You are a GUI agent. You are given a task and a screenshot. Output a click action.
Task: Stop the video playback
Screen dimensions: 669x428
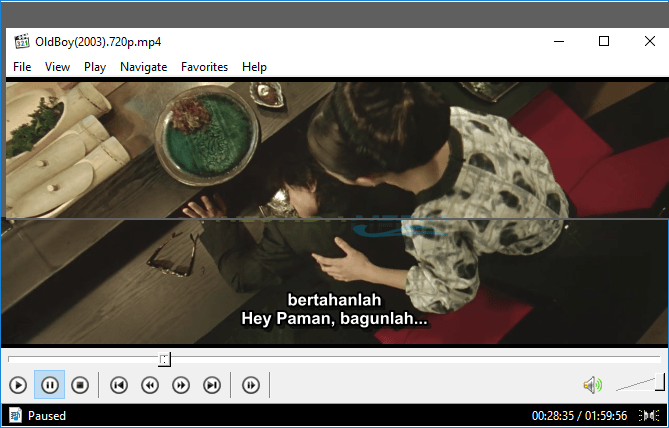pyautogui.click(x=80, y=385)
